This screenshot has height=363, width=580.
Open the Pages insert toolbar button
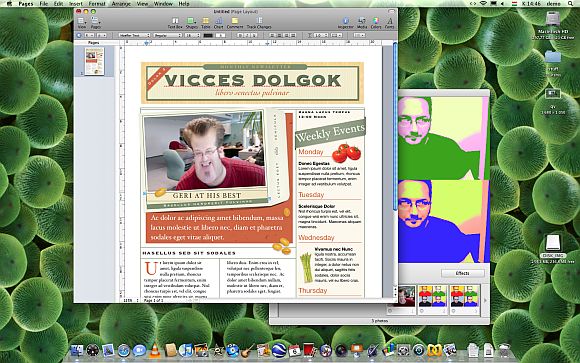[95, 23]
